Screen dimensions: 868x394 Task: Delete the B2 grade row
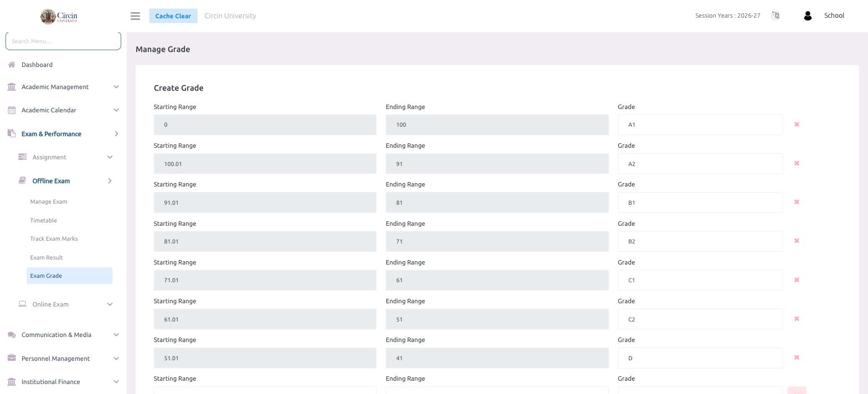[797, 241]
